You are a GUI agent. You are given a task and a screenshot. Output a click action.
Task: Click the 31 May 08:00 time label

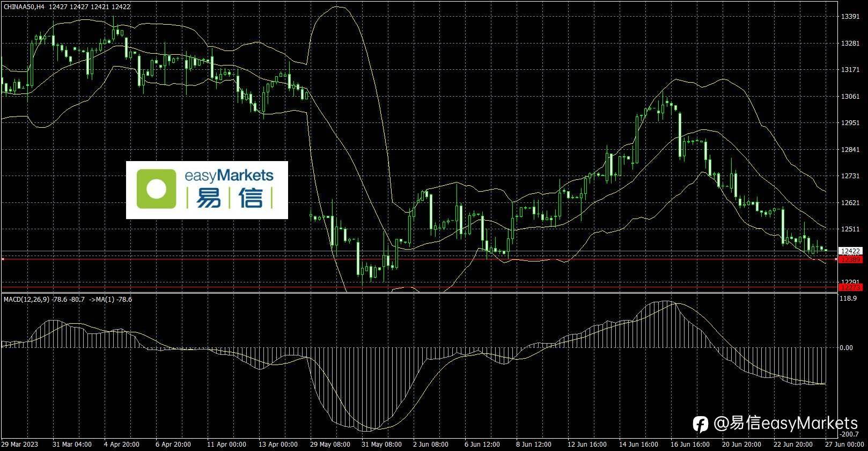coord(381,445)
